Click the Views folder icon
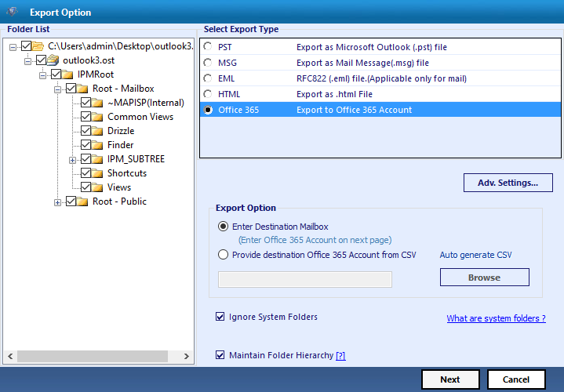 coord(97,187)
